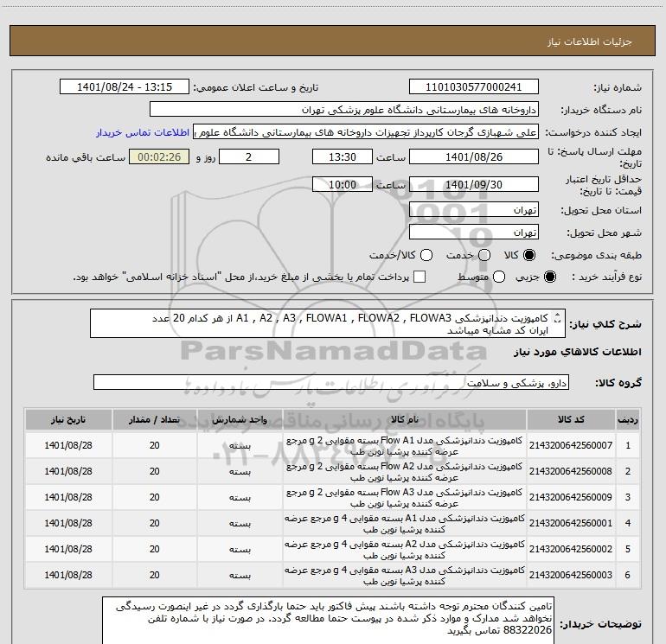Click the واحد شمارش column header
666x644 pixels.
(240, 419)
